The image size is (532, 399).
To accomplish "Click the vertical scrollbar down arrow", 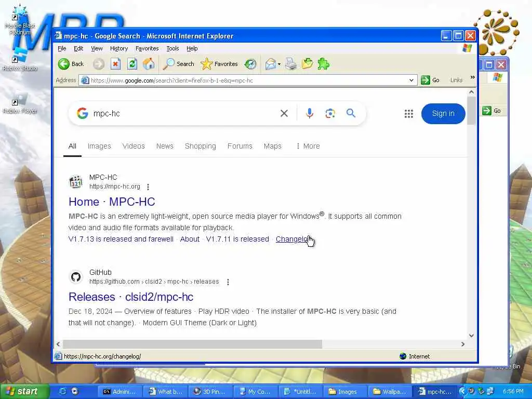I will [x=471, y=336].
